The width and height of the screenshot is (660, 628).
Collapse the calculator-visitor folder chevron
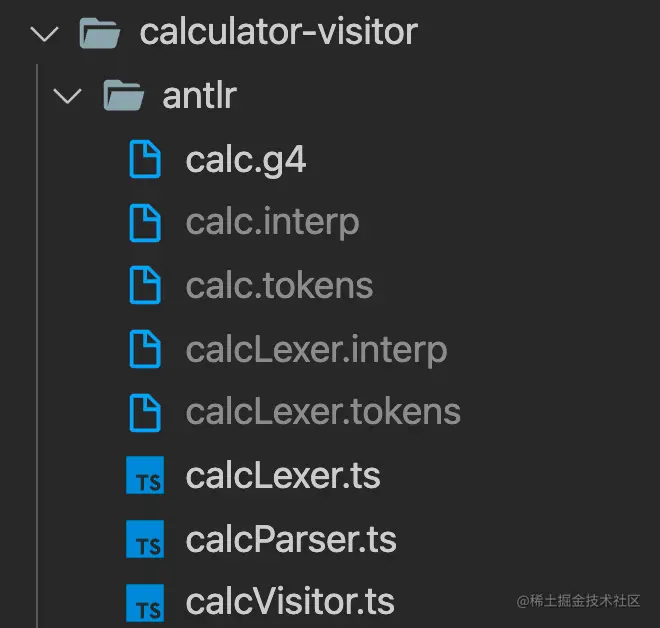45,34
